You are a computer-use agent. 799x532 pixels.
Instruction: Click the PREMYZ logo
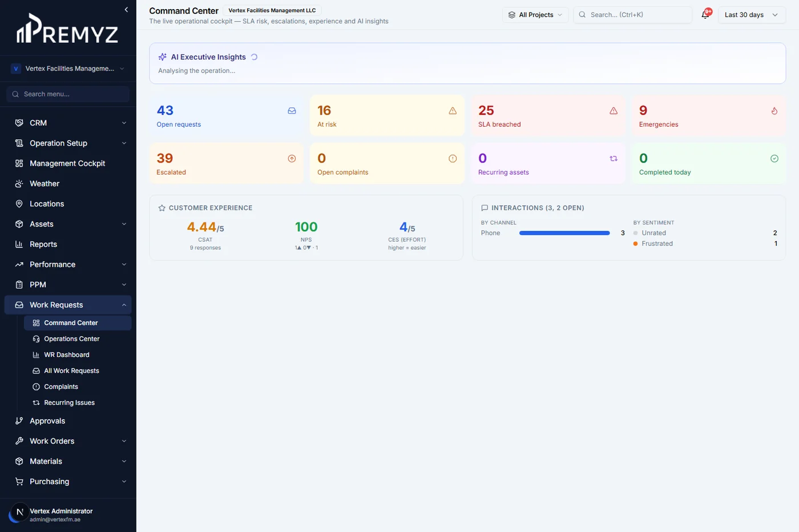tap(67, 30)
